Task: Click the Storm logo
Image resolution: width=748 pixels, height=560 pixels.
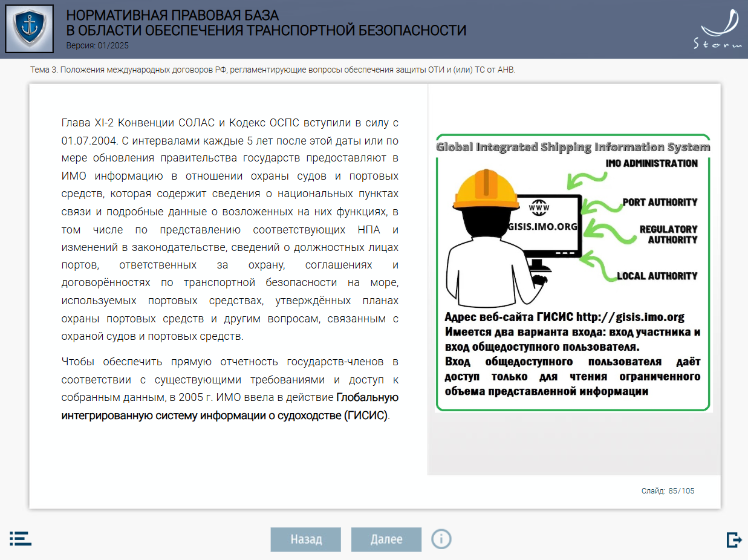Action: tap(717, 30)
